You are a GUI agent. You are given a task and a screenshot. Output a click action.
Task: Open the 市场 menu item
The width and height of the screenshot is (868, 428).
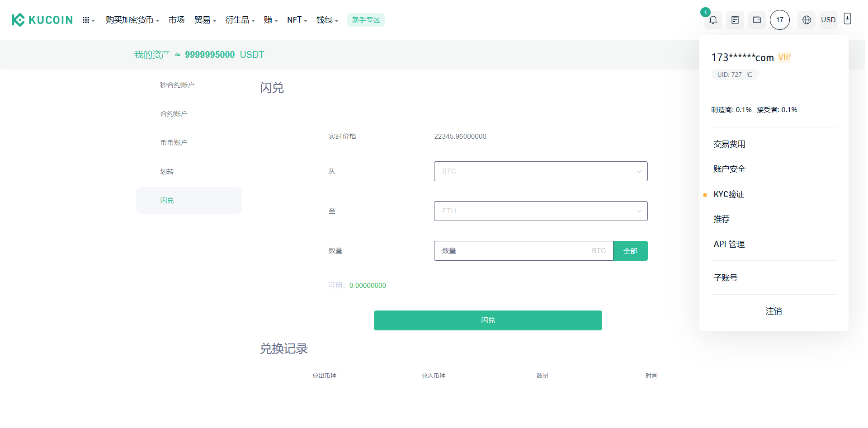click(176, 20)
